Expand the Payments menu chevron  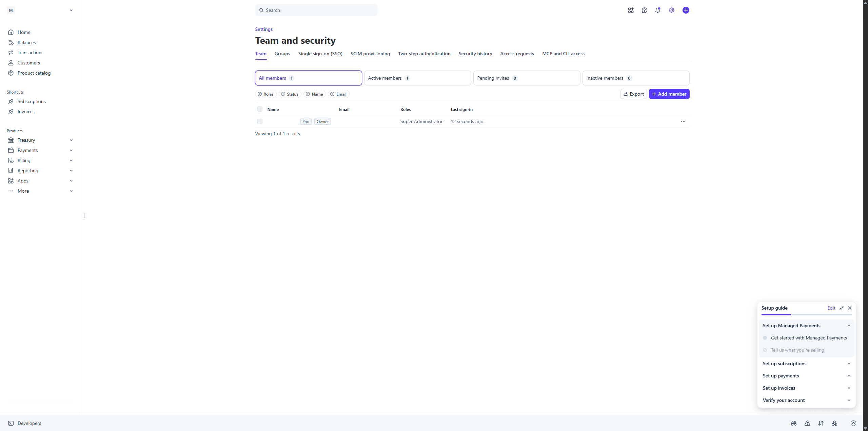[x=71, y=150]
